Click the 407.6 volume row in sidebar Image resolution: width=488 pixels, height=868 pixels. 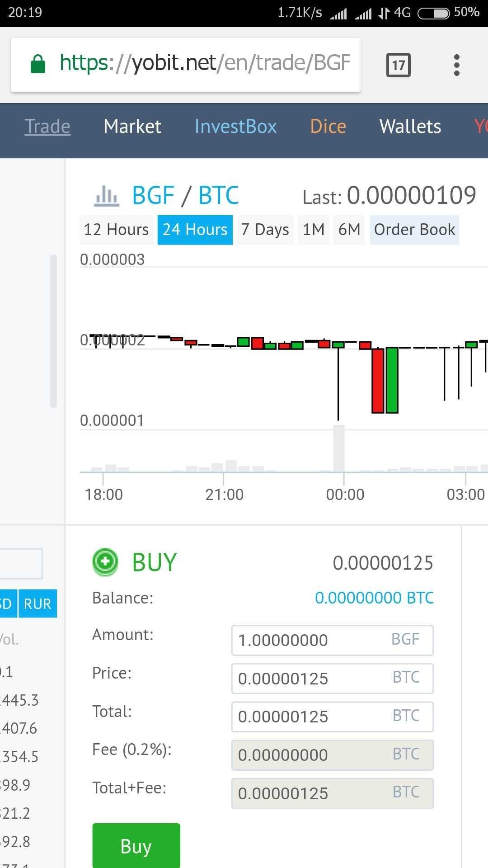pyautogui.click(x=19, y=728)
